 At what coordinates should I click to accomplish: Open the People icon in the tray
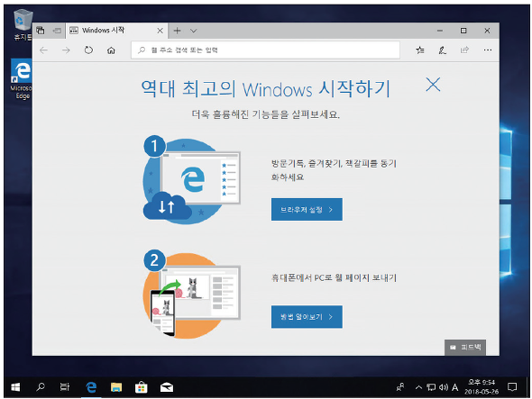click(x=400, y=386)
